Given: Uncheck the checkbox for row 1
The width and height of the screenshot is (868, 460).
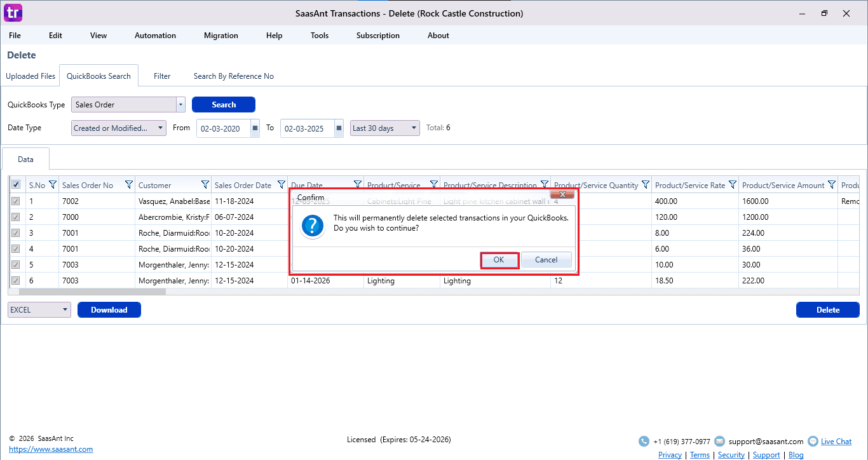Looking at the screenshot, I should click(16, 201).
